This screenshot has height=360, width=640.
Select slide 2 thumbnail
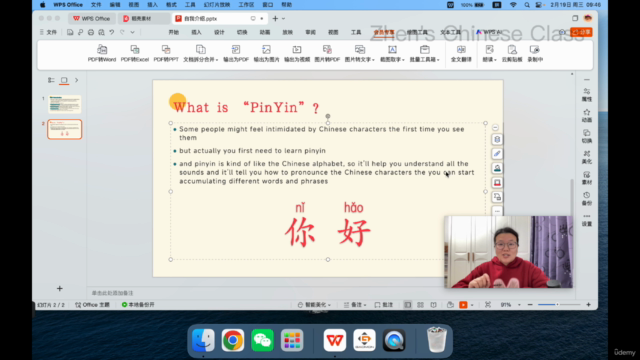click(x=64, y=129)
